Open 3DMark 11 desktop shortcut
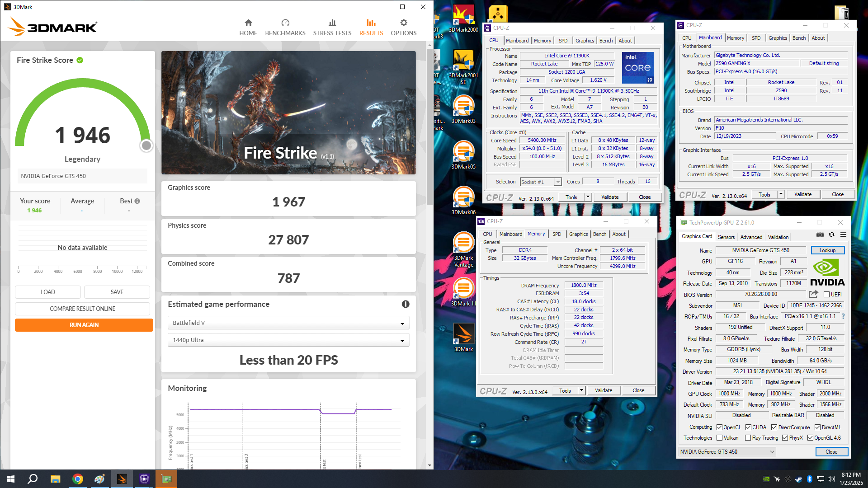This screenshot has width=868, height=488. 463,292
